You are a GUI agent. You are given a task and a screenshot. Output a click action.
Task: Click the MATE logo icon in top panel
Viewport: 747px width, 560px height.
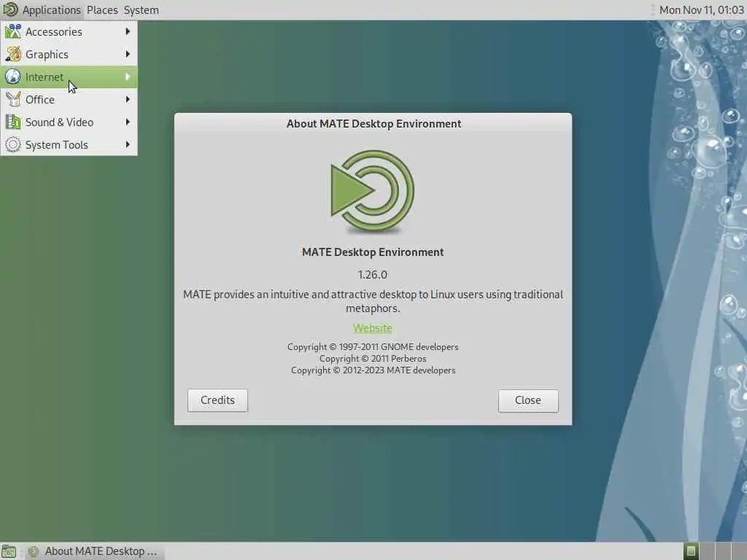tap(10, 9)
